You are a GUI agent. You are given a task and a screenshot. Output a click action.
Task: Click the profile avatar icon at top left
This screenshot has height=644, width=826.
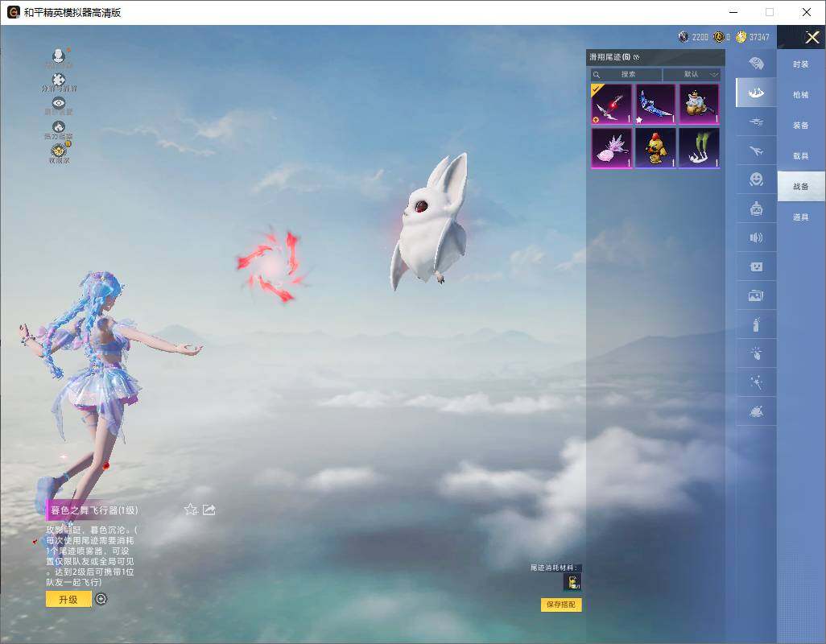[59, 56]
